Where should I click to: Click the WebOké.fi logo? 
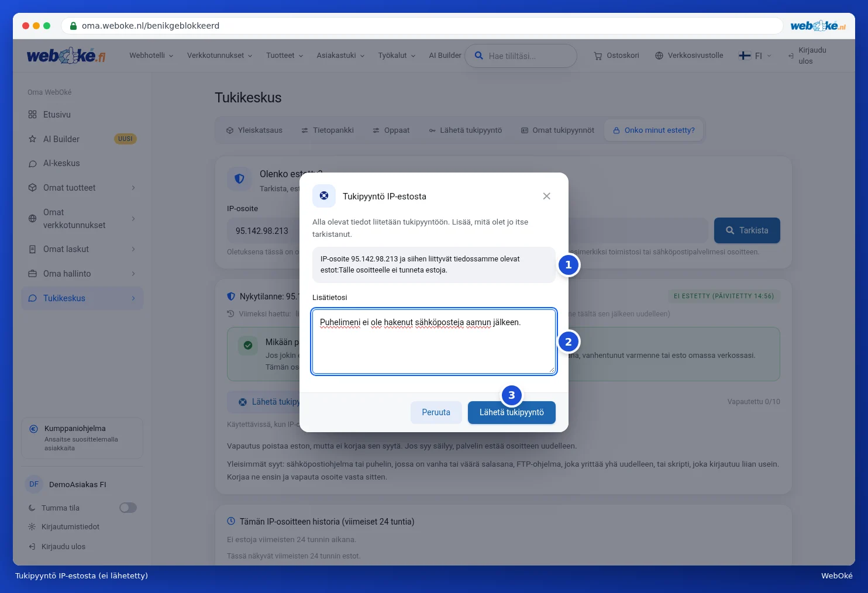[66, 56]
